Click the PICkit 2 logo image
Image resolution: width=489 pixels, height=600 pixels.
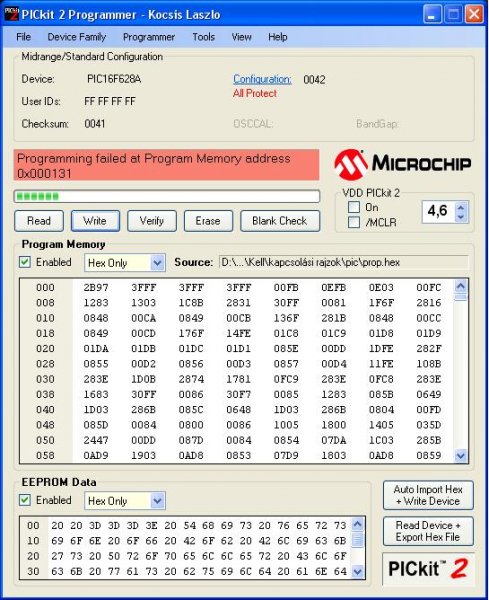pos(428,568)
